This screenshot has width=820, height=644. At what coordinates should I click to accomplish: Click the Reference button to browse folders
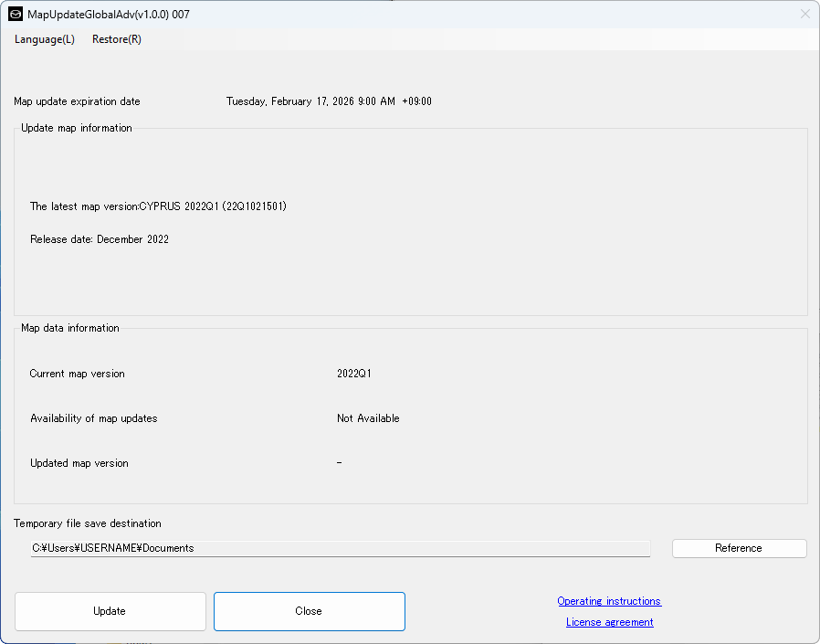(739, 548)
